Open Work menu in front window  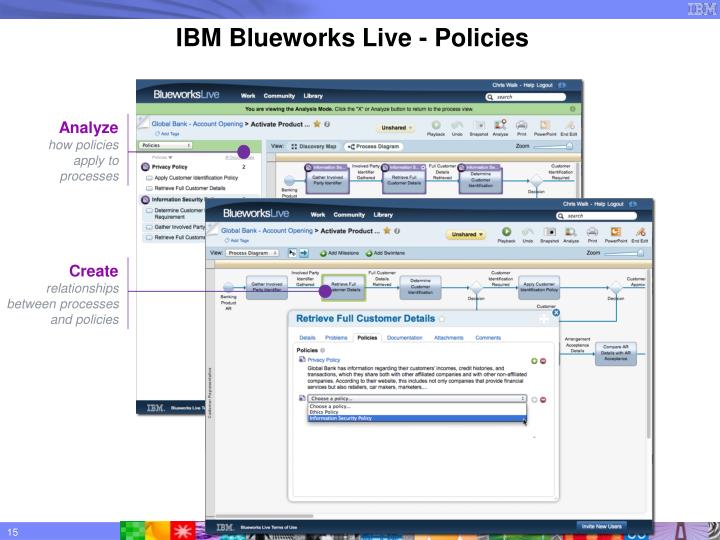(x=317, y=215)
